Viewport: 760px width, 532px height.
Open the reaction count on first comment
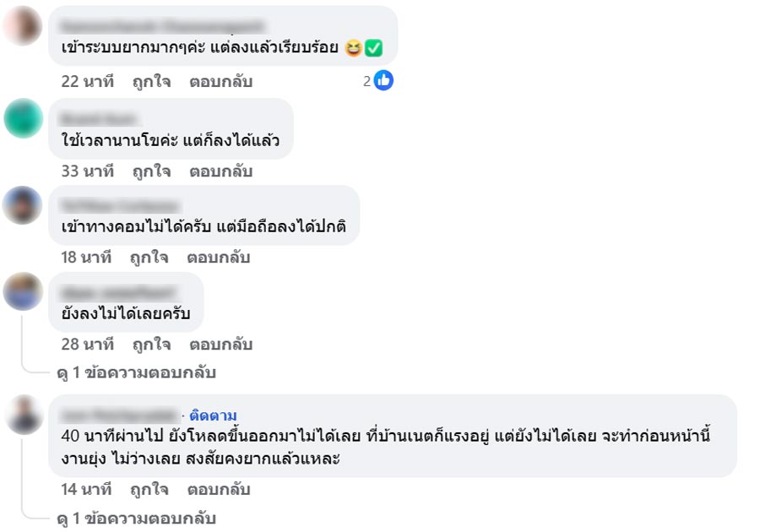coord(367,81)
